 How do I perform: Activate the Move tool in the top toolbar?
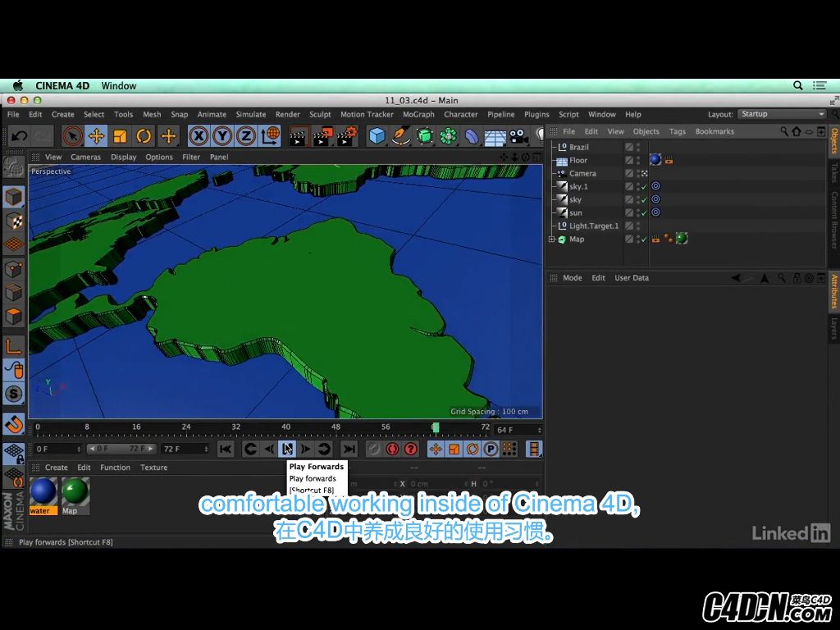pos(97,136)
